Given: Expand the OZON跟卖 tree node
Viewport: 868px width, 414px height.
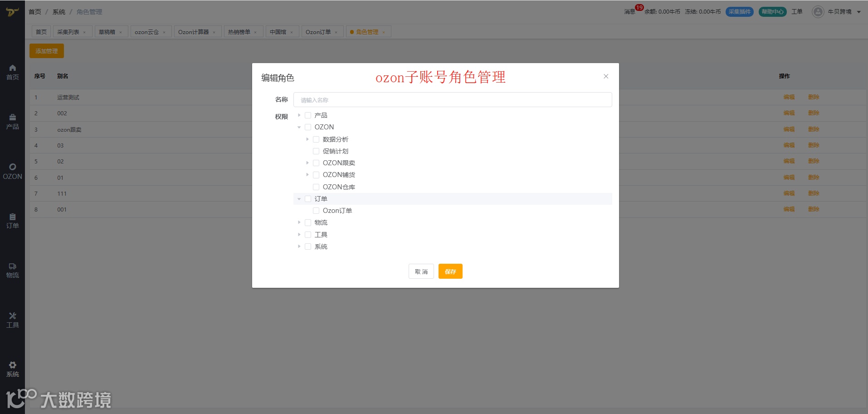Looking at the screenshot, I should 307,163.
